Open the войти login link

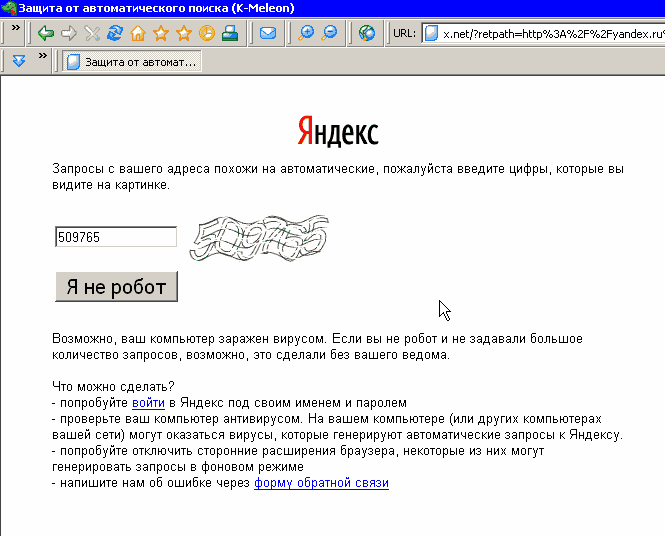tap(148, 402)
